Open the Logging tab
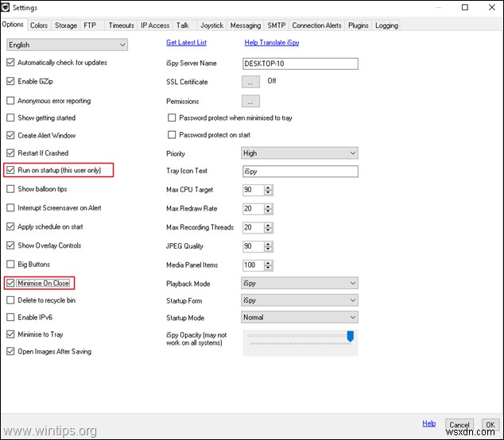This screenshot has height=440, width=504. pyautogui.click(x=386, y=25)
